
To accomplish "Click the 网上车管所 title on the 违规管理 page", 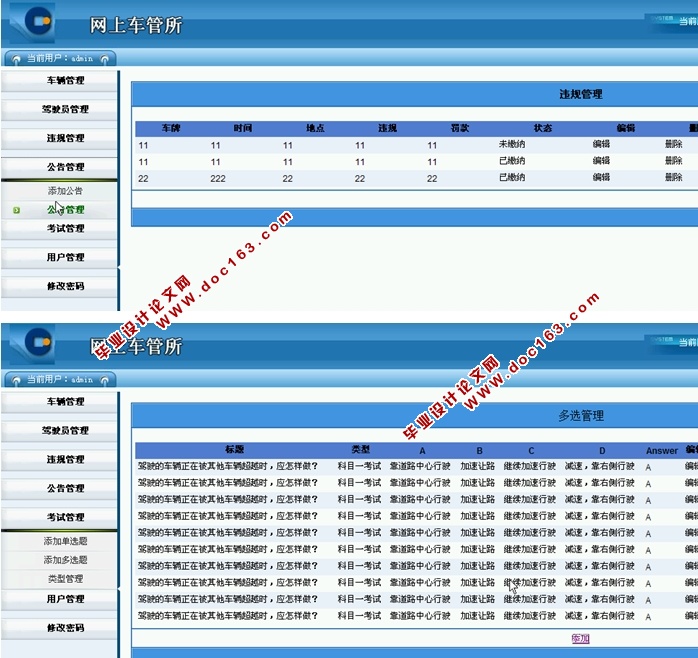I will [x=136, y=25].
